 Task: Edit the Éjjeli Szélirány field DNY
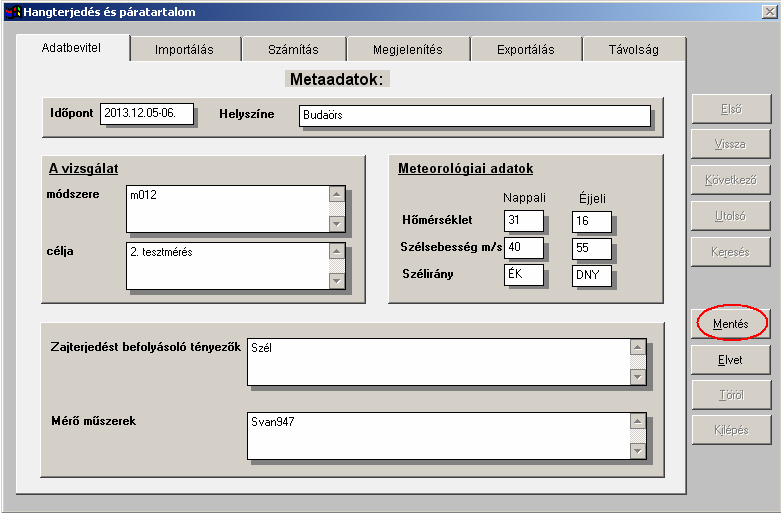point(592,275)
